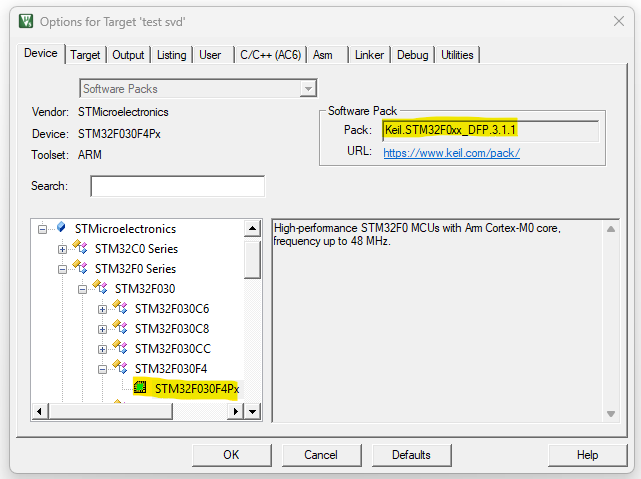This screenshot has height=479, width=641.
Task: Expand the STM32F030C8 node
Action: [102, 329]
